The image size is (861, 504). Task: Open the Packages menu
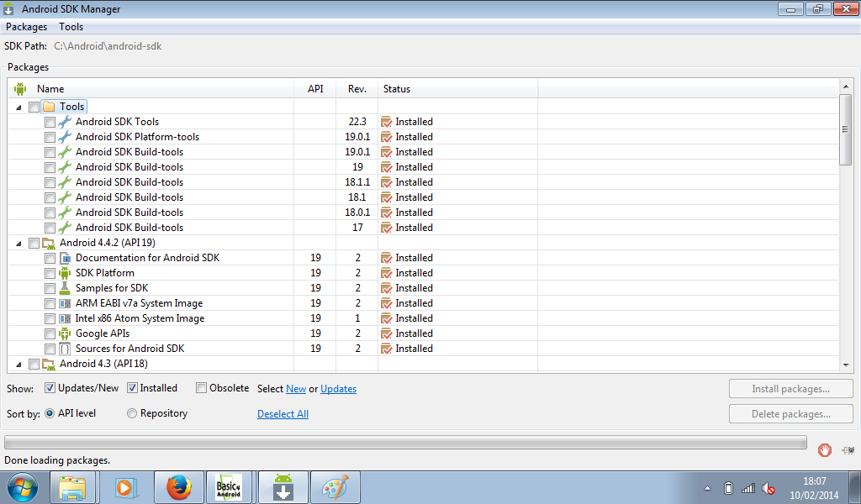point(26,27)
